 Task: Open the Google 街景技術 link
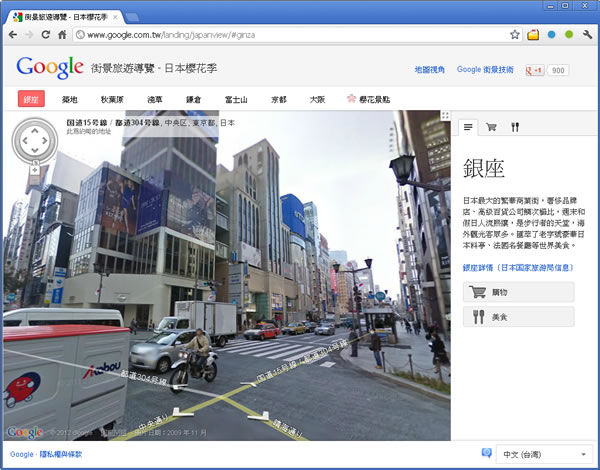(x=485, y=70)
